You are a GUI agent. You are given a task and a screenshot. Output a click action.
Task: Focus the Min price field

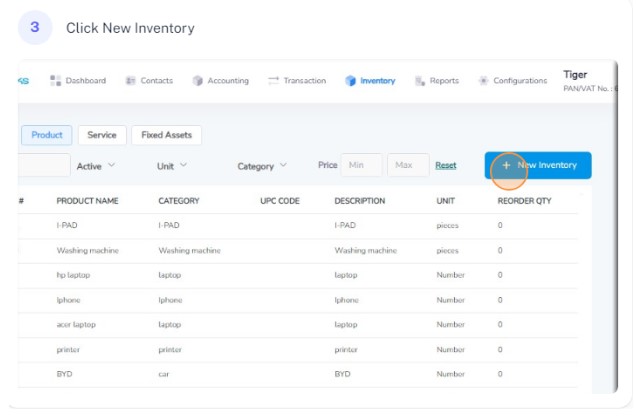tap(361, 165)
